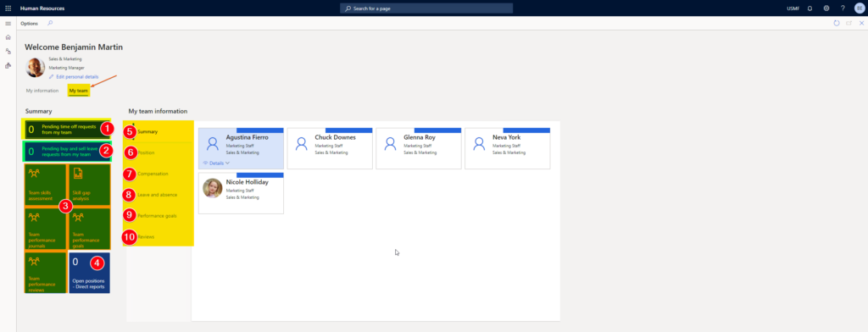Click in the Search for a page box

pos(426,8)
